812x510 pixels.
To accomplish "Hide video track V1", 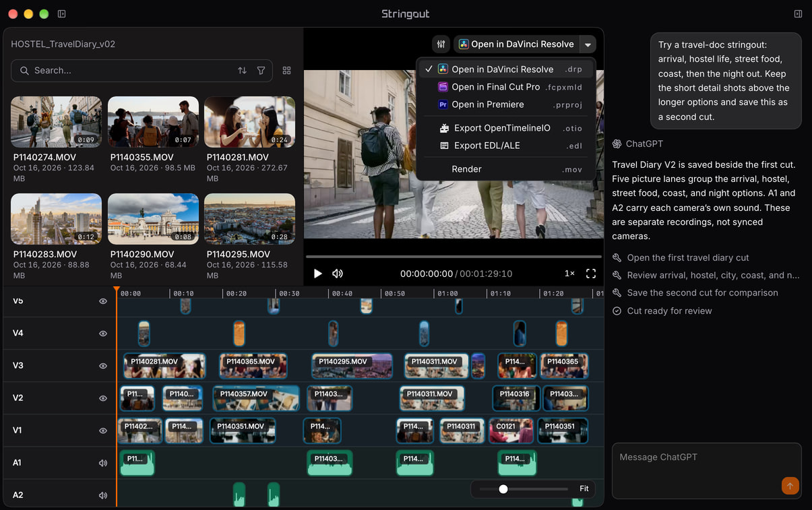I will pos(103,431).
